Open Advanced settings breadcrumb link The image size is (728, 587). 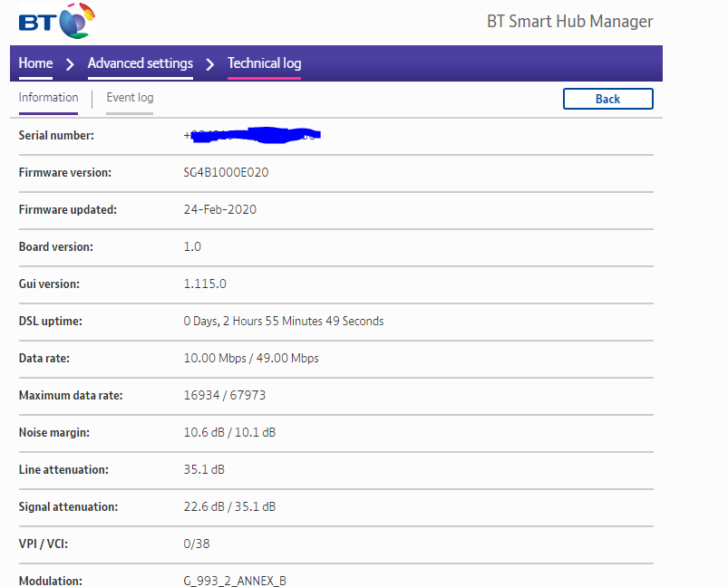pos(140,63)
